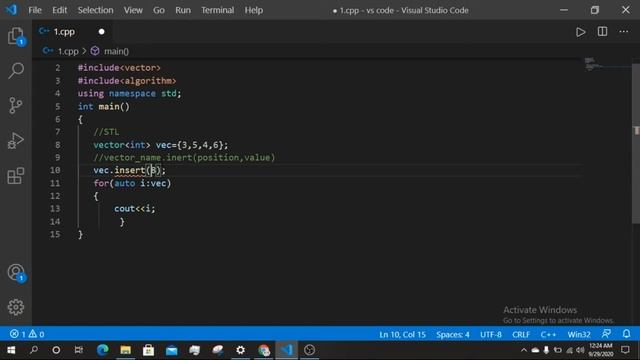Select the Win32 configuration in status bar
Viewport: 640px width, 360px height.
[579, 334]
